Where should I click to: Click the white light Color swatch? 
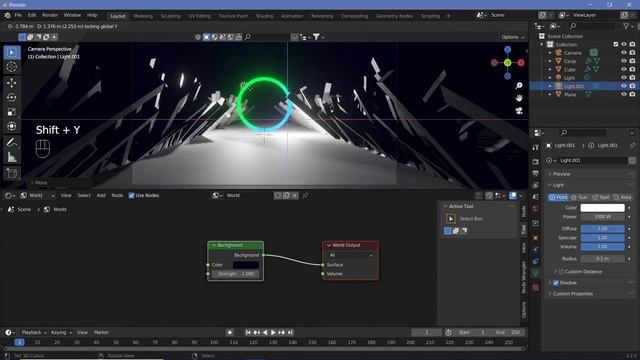(x=602, y=207)
